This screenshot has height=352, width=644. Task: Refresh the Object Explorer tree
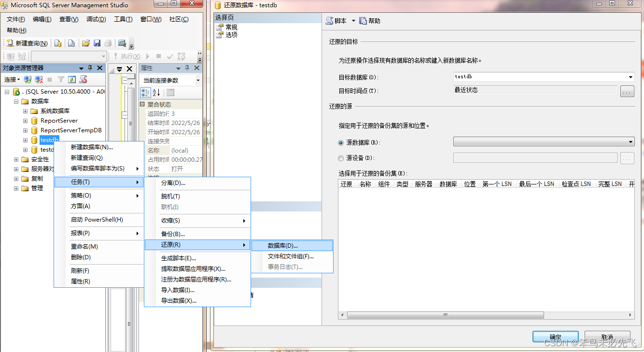[72, 79]
